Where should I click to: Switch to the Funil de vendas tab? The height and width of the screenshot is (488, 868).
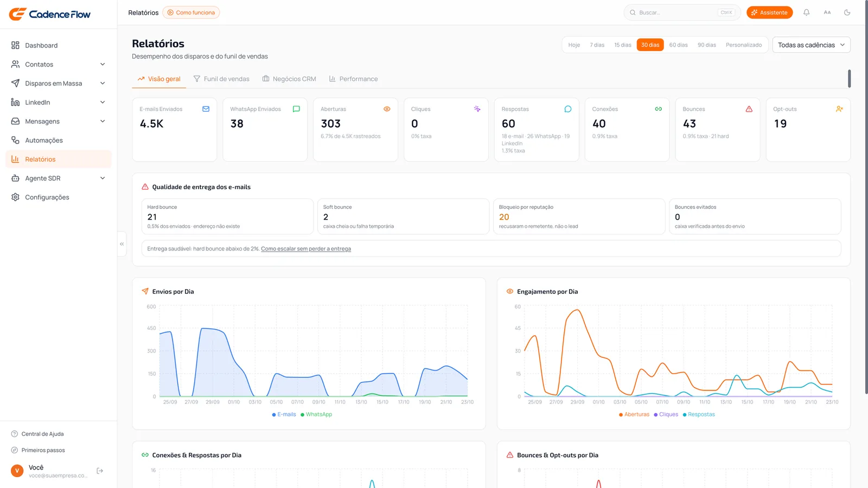[x=221, y=79]
